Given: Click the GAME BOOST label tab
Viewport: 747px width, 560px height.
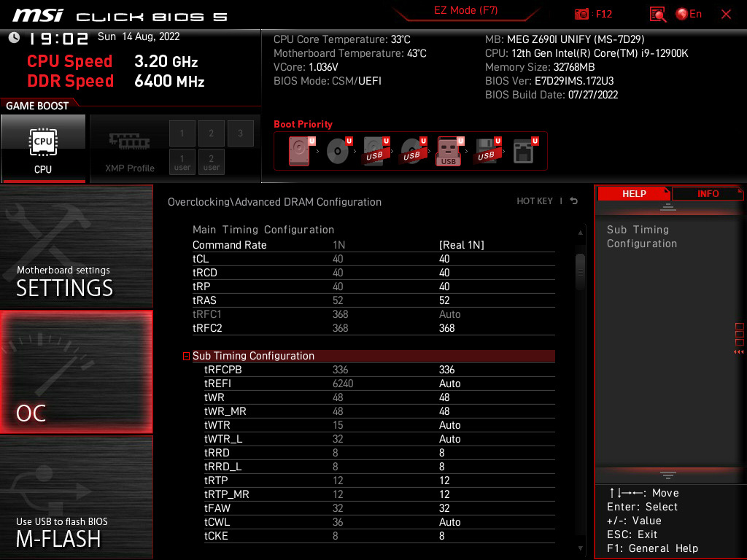Looking at the screenshot, I should [x=37, y=106].
